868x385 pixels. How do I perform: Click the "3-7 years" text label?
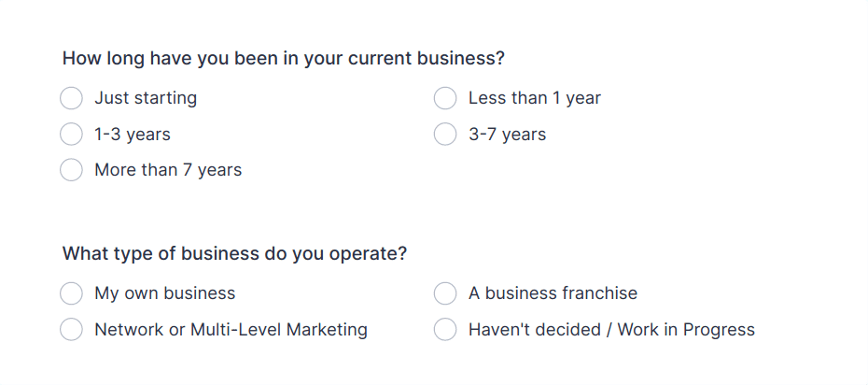click(507, 135)
